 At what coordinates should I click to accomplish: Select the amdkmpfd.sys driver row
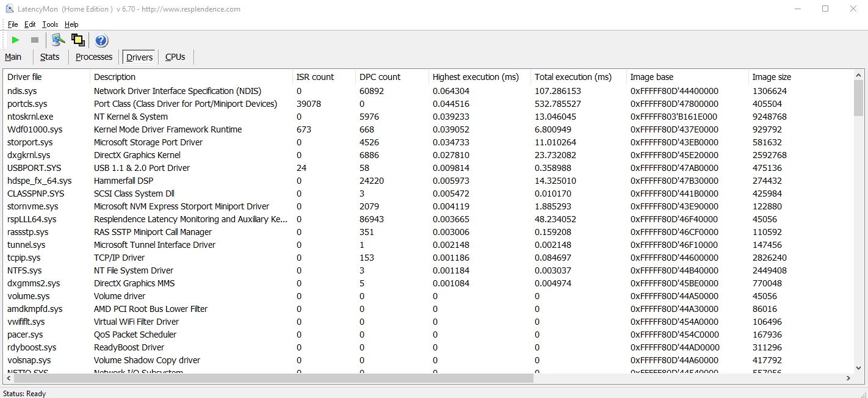click(428, 309)
